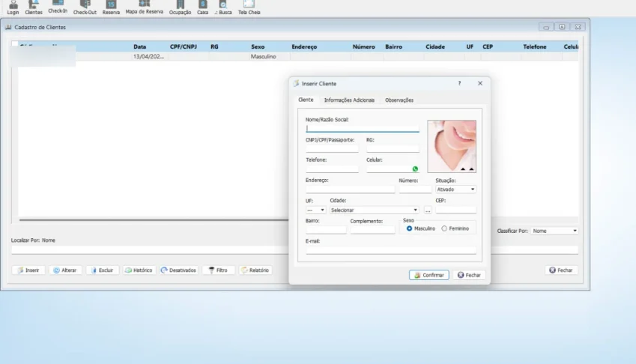Open the Histórico button
The image size is (636, 364).
pos(139,270)
